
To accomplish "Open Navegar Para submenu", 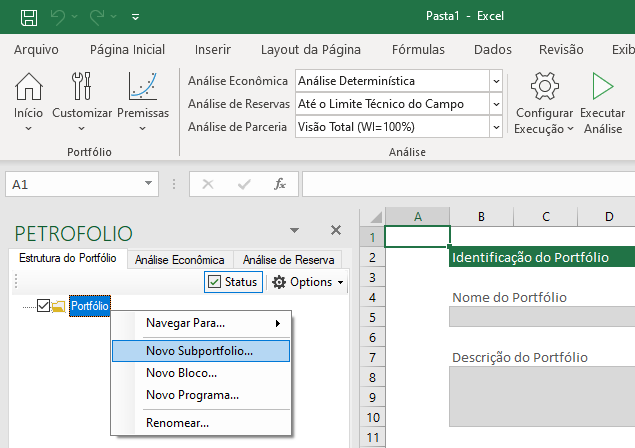I will [201, 323].
